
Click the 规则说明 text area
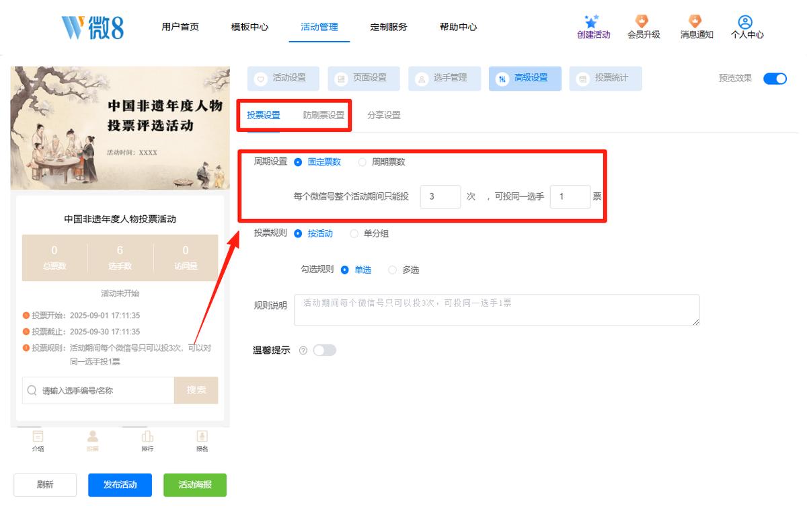498,310
